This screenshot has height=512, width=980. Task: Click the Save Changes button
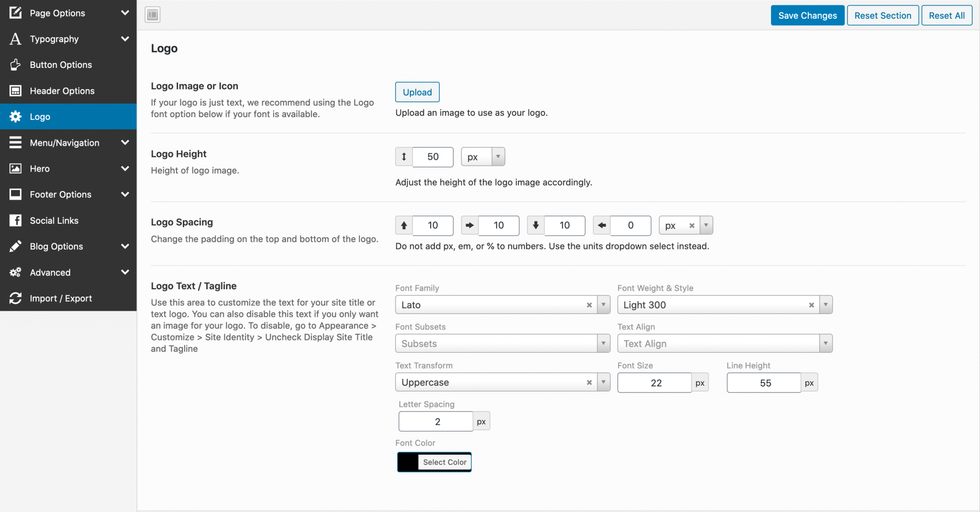[x=807, y=15]
